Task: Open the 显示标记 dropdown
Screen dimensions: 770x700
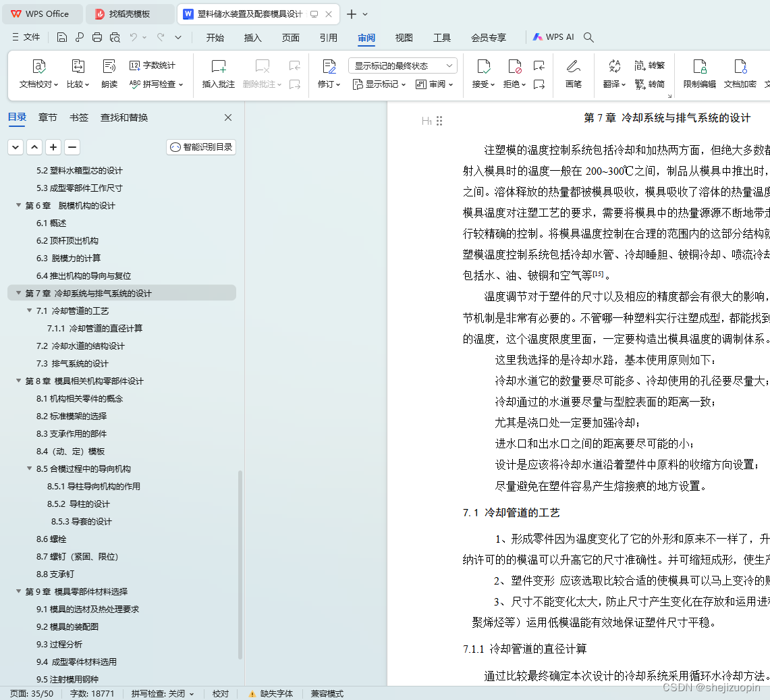Action: [x=379, y=84]
